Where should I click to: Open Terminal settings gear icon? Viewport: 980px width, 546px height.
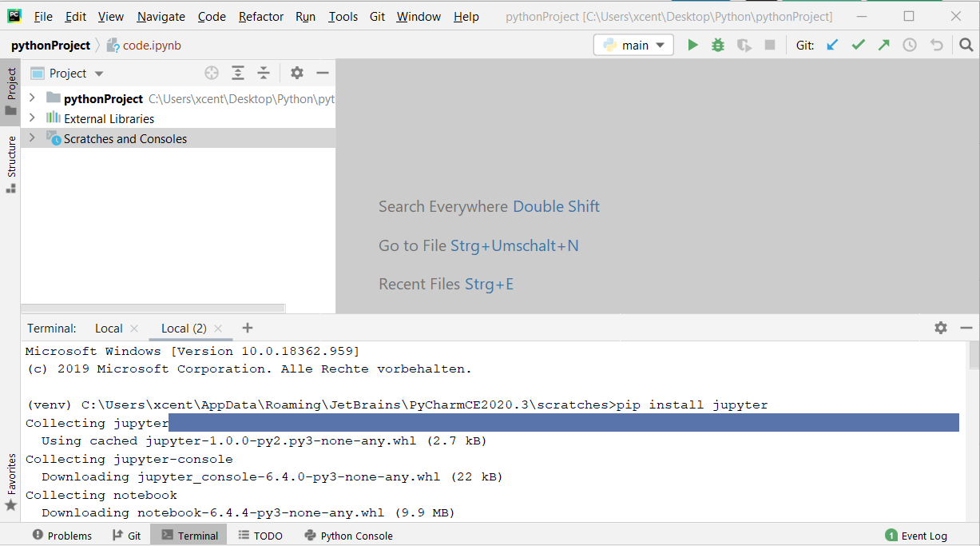click(941, 328)
